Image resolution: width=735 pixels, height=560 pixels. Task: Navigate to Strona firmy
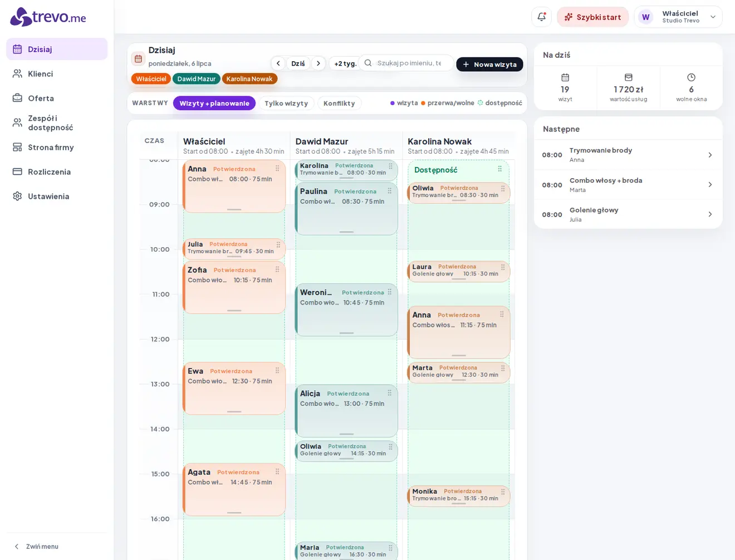click(x=57, y=147)
